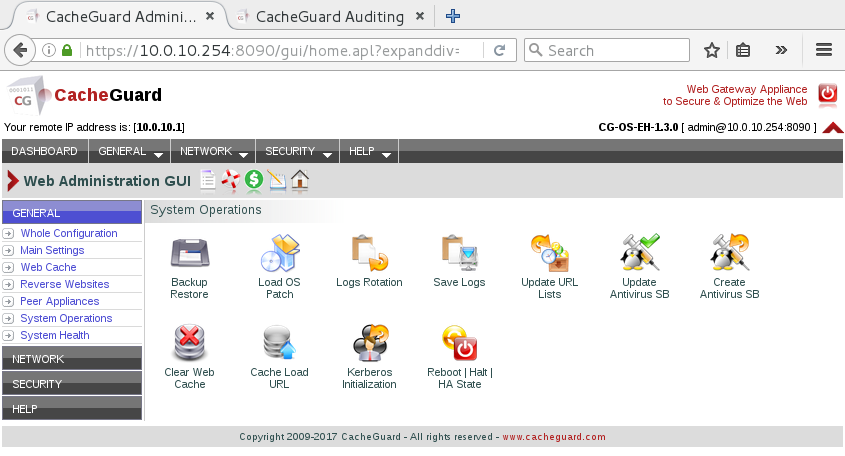View site information icon in address bar

point(49,50)
